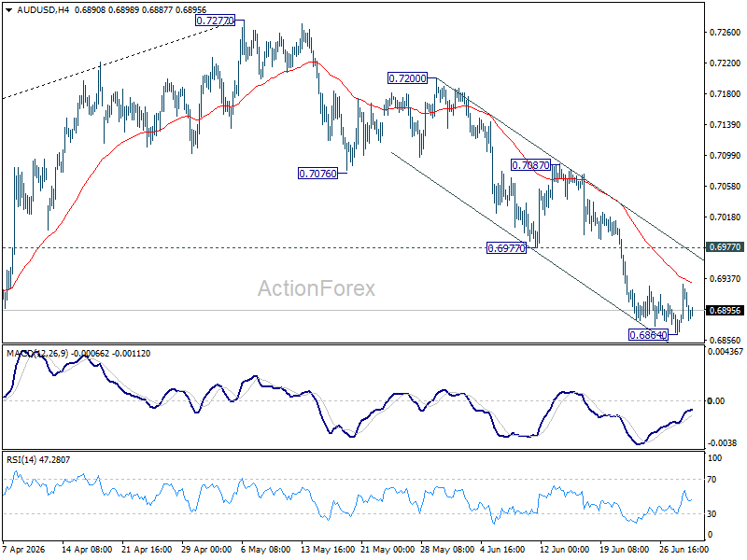
Task: Click the 13 May 16:00 time label
Action: [328, 549]
